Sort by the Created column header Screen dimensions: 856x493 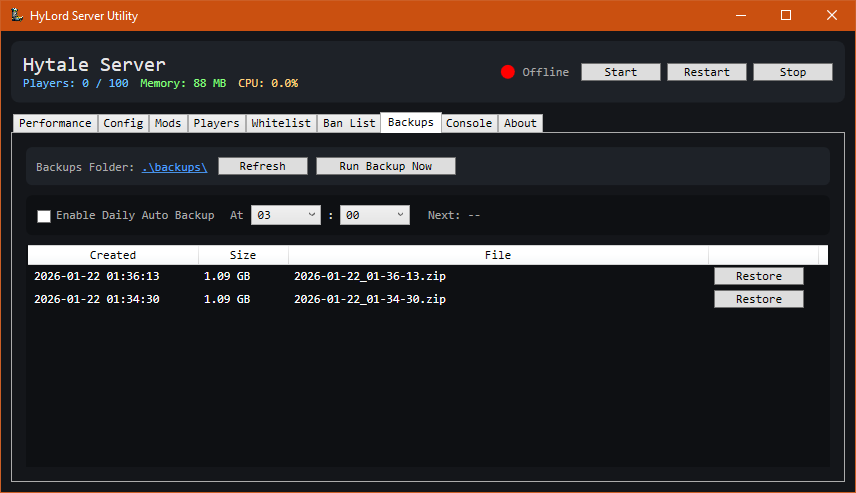(x=113, y=255)
